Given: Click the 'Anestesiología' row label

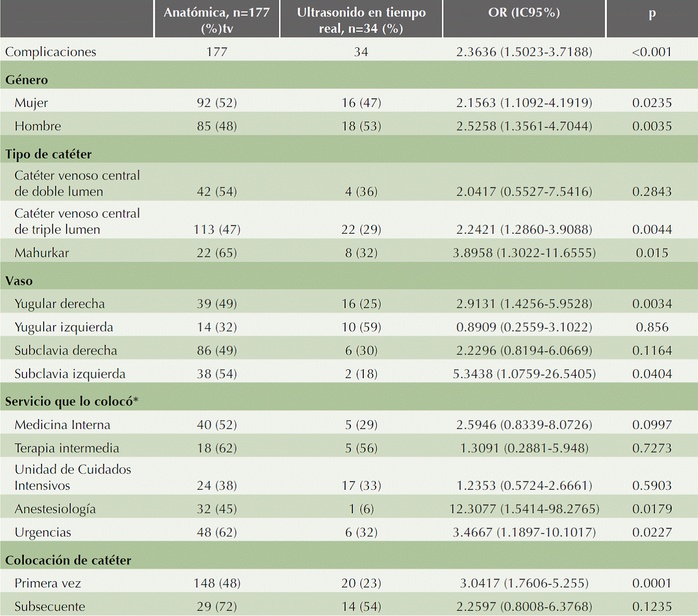Looking at the screenshot, I should (55, 509).
